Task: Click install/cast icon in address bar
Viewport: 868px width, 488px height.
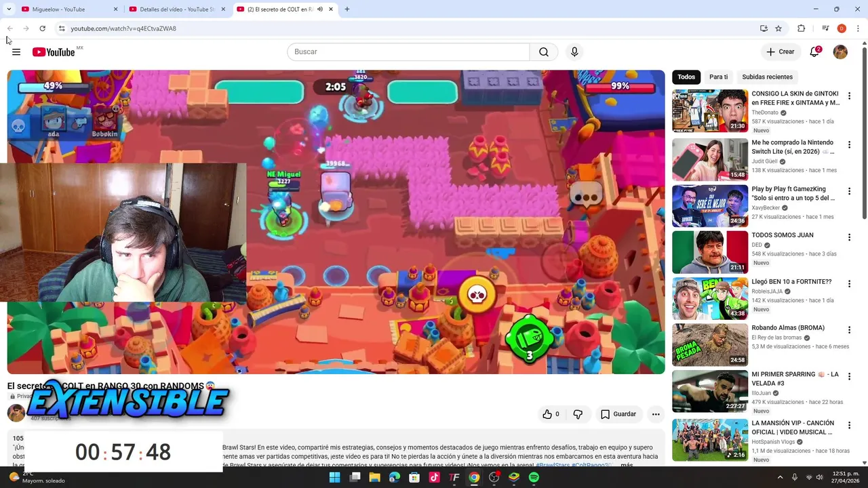Action: pos(764,28)
